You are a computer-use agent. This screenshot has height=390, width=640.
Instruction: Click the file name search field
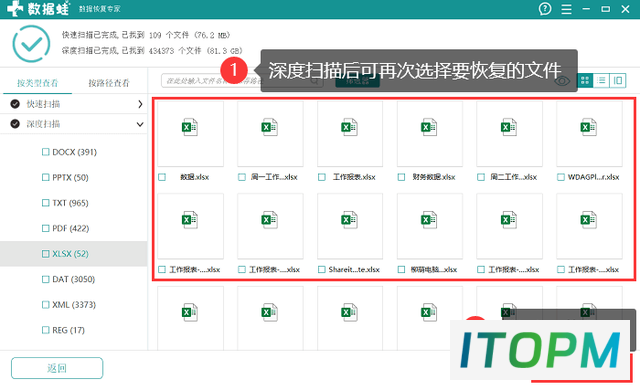[242, 81]
